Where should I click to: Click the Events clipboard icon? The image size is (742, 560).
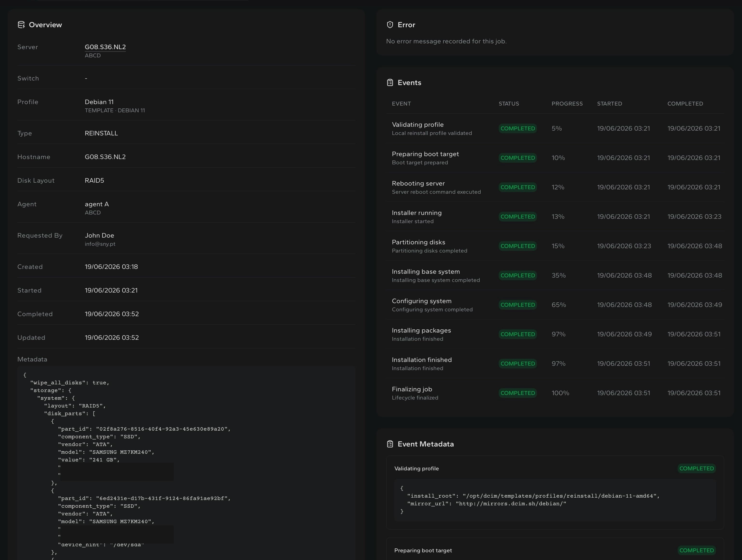tap(390, 83)
